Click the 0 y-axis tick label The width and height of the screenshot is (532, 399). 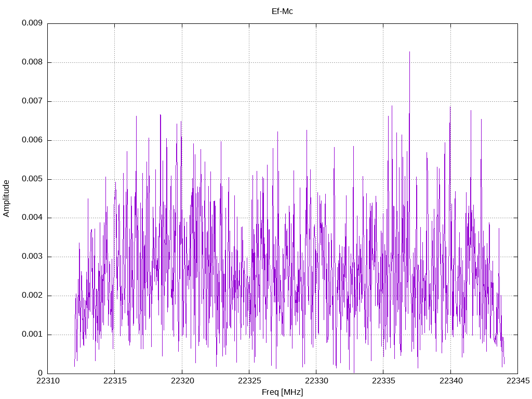tap(41, 373)
